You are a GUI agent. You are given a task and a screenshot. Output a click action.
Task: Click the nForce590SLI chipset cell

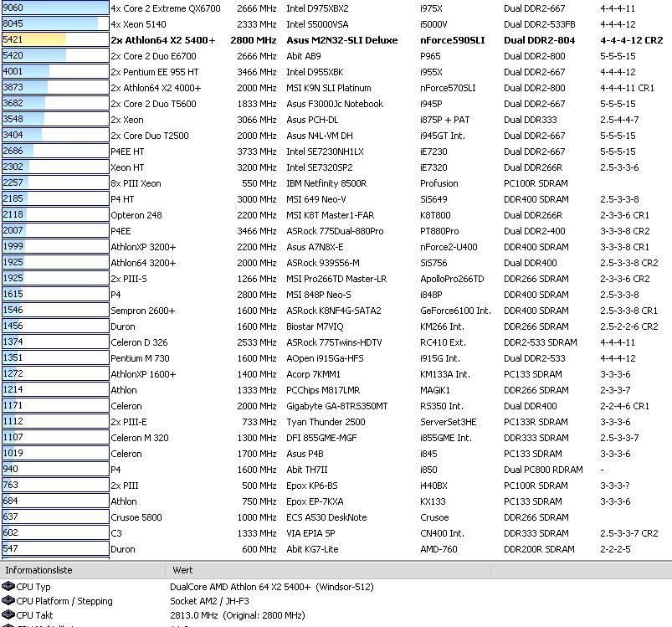tap(452, 40)
